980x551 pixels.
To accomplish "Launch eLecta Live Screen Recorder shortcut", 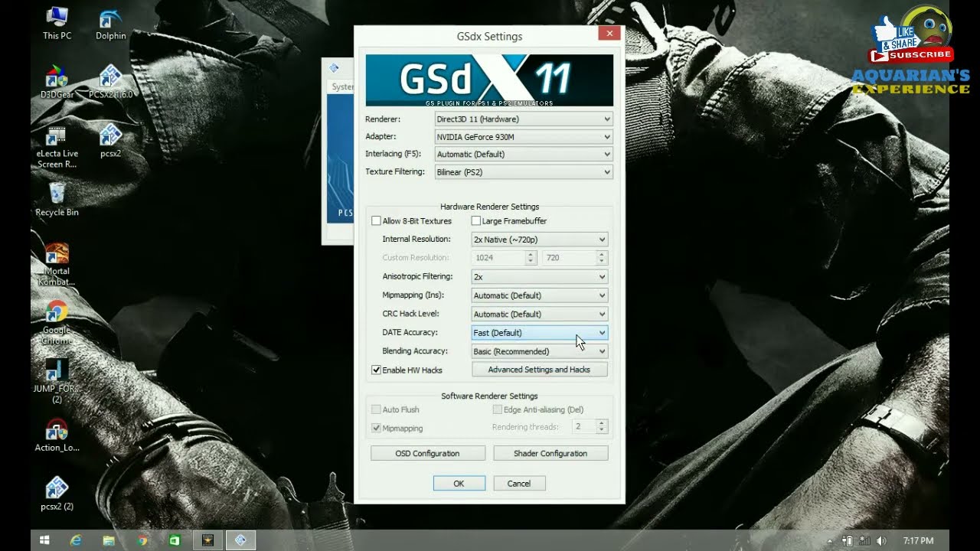I will pyautogui.click(x=57, y=146).
